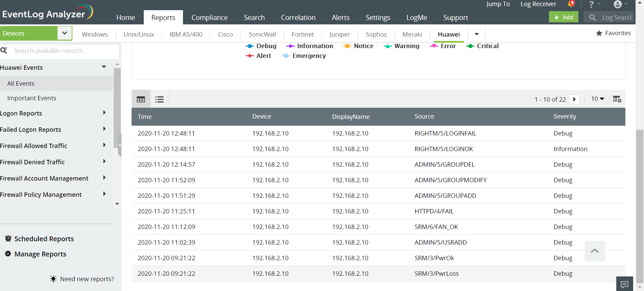Collapse the Huawei Events section
The image size is (644, 291).
coord(104,67)
